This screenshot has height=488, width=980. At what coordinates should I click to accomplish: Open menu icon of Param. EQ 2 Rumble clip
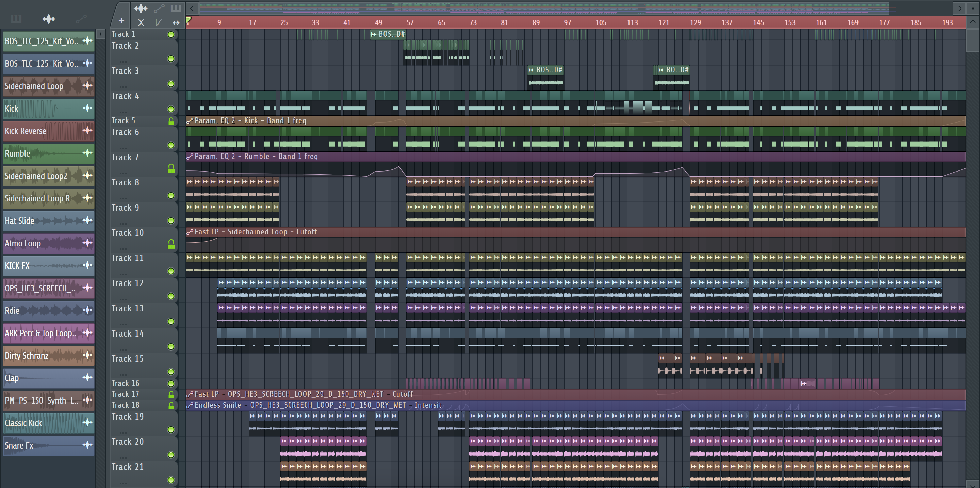(x=190, y=156)
